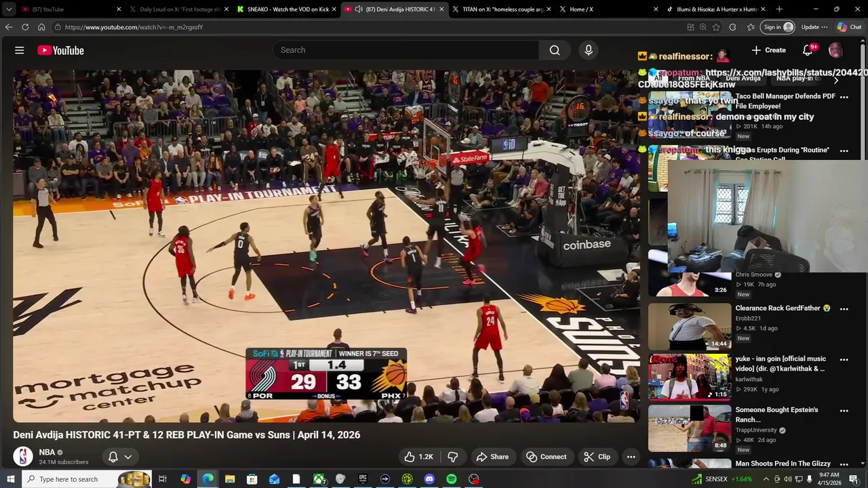Open the taskbar clock showing 9:47 AM
Image resolution: width=868 pixels, height=488 pixels.
pyautogui.click(x=829, y=479)
